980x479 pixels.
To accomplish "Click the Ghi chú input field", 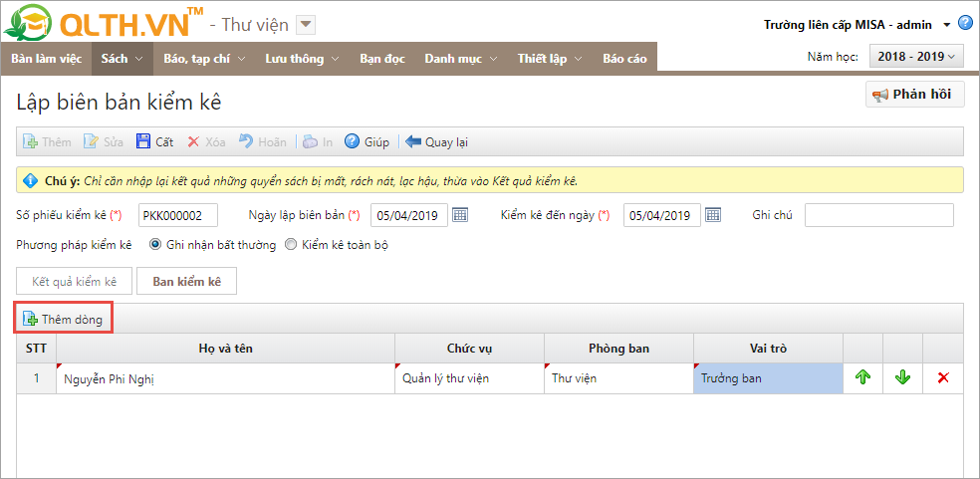I will point(879,215).
